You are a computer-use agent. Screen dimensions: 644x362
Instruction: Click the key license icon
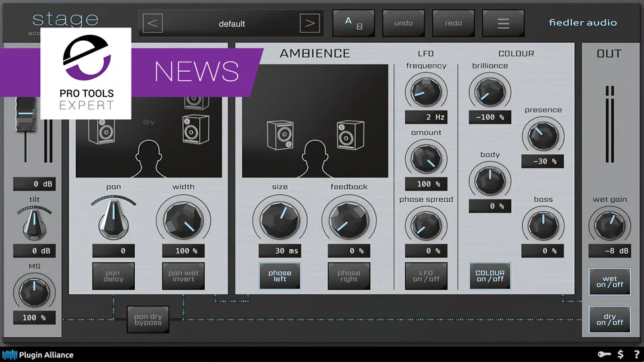604,354
